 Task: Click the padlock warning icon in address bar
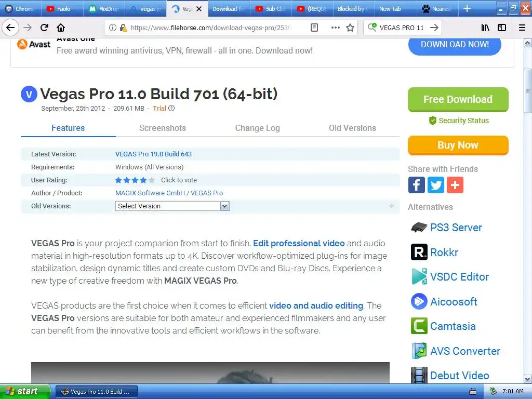pos(124,28)
